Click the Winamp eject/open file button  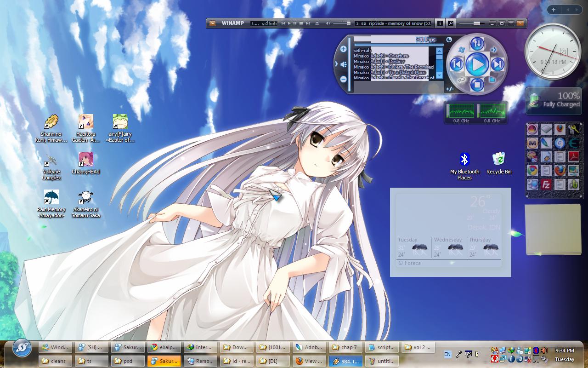[x=317, y=23]
